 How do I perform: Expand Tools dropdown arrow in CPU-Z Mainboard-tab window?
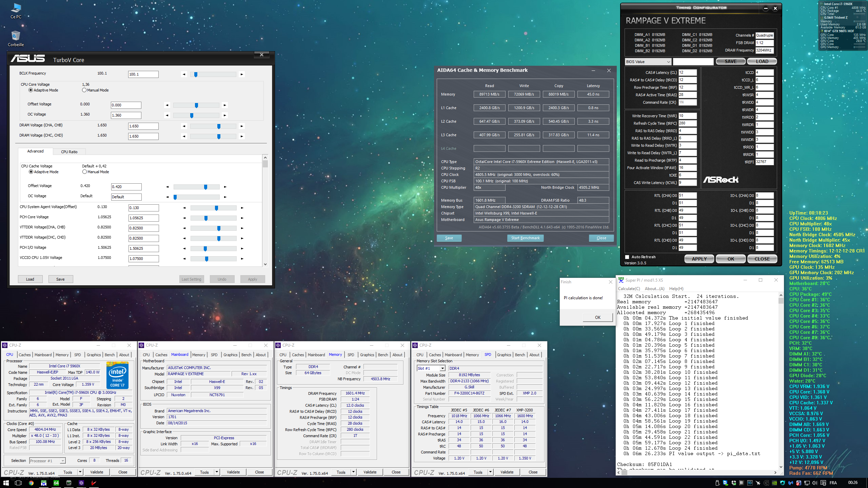217,472
